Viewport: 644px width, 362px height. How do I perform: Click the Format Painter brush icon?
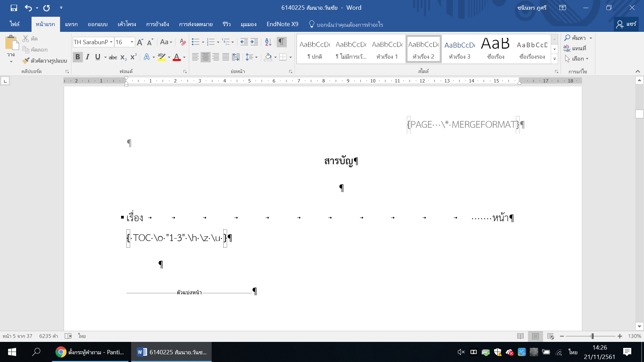[26, 61]
